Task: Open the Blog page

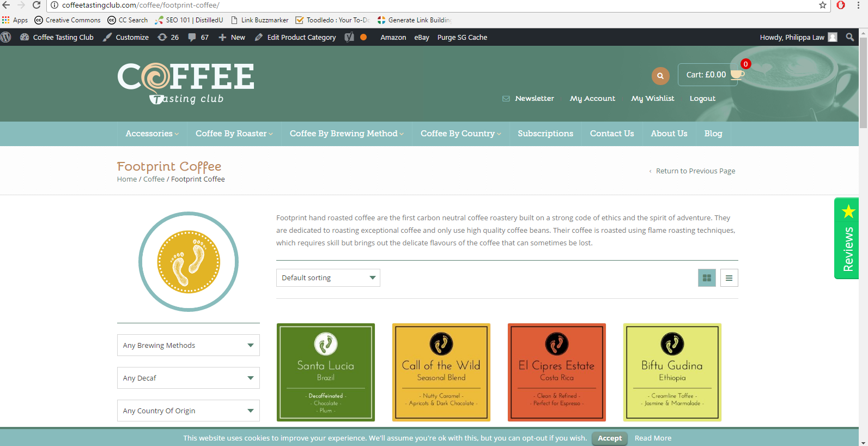Action: point(713,134)
